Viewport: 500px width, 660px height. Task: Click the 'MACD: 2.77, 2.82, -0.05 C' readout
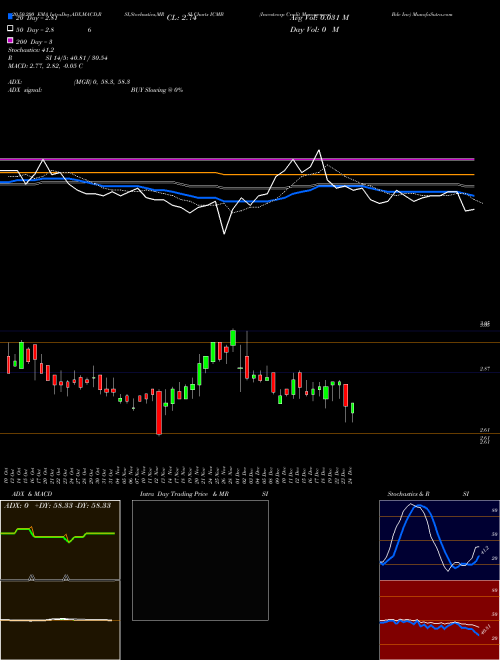click(45, 66)
